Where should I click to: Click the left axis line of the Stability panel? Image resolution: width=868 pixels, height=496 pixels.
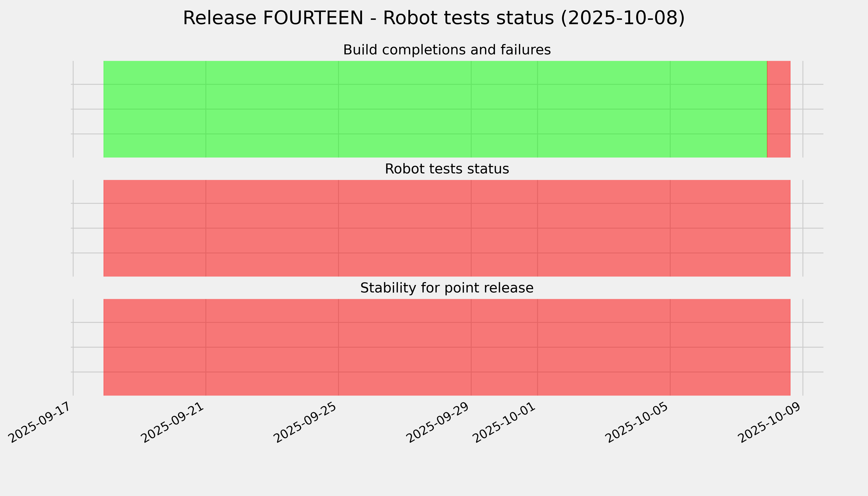[73, 347]
